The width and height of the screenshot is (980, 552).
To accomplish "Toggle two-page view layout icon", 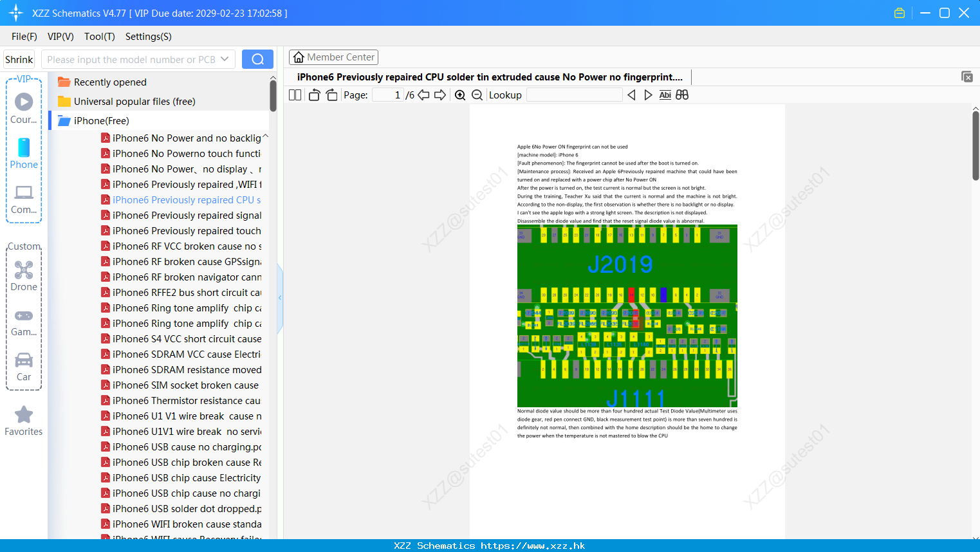I will pyautogui.click(x=295, y=95).
